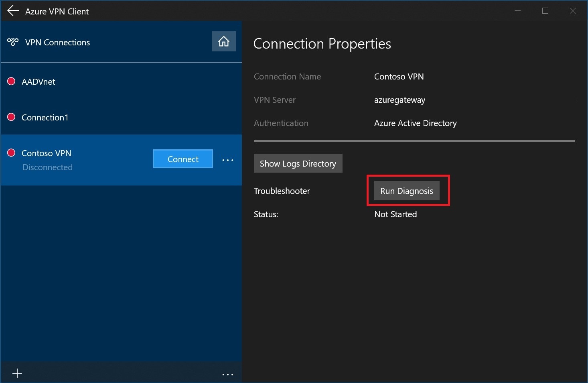Image resolution: width=588 pixels, height=383 pixels.
Task: Click red status dot beside Contoso VPN
Action: pos(11,153)
